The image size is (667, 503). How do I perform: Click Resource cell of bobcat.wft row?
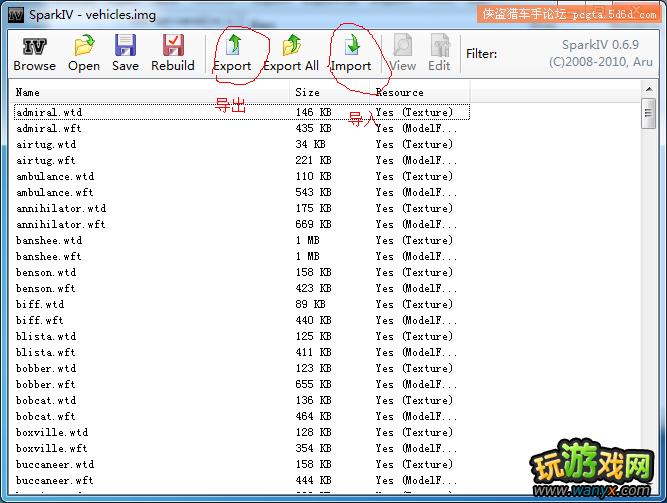(x=416, y=416)
